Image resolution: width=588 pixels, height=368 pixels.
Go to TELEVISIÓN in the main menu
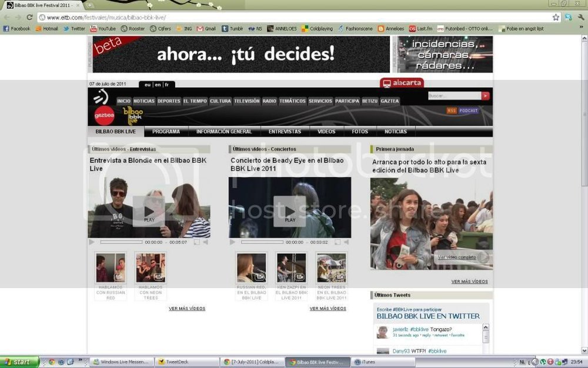247,101
